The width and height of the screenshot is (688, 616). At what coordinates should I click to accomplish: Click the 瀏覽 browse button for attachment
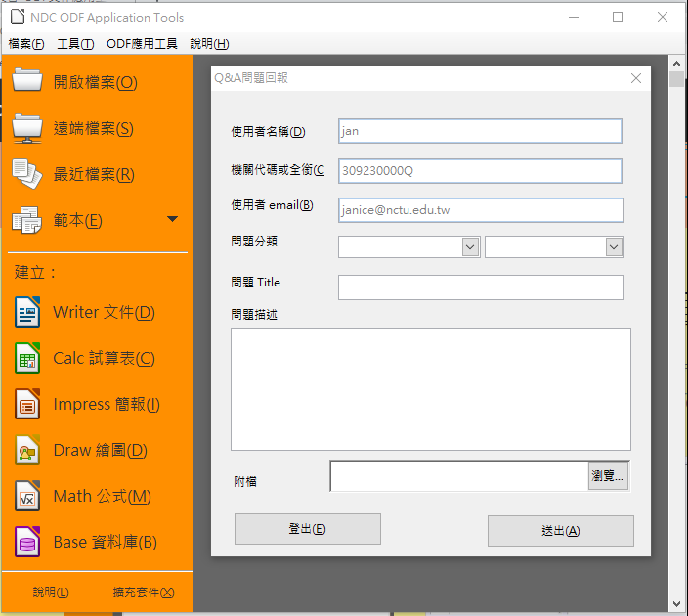click(x=608, y=476)
